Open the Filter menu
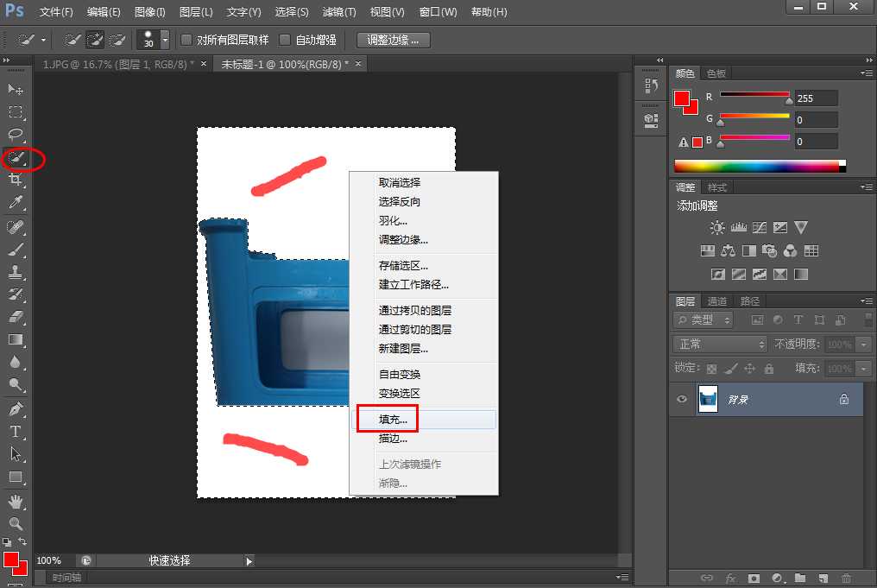Screen dimensions: 877x588 tap(339, 12)
